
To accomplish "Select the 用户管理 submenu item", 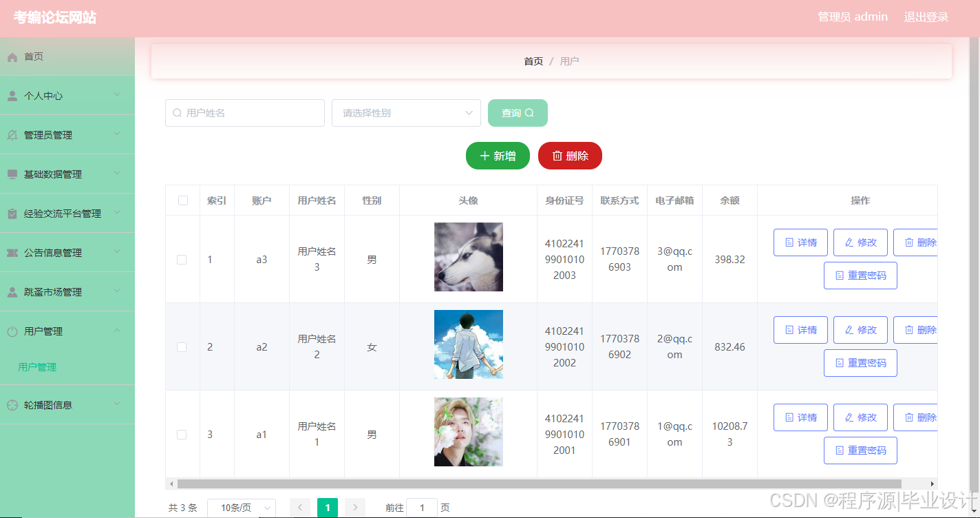I will pos(67,367).
